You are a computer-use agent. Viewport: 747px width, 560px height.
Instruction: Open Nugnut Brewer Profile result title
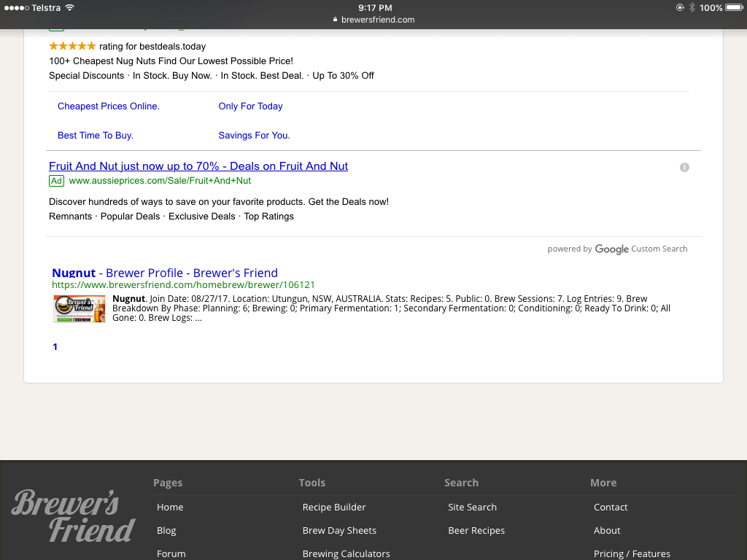[165, 273]
